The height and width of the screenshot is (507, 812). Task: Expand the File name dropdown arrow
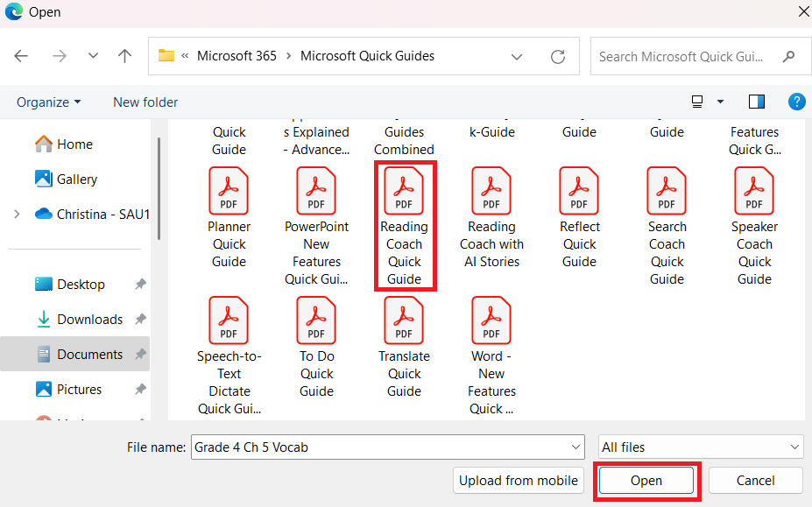tap(575, 447)
